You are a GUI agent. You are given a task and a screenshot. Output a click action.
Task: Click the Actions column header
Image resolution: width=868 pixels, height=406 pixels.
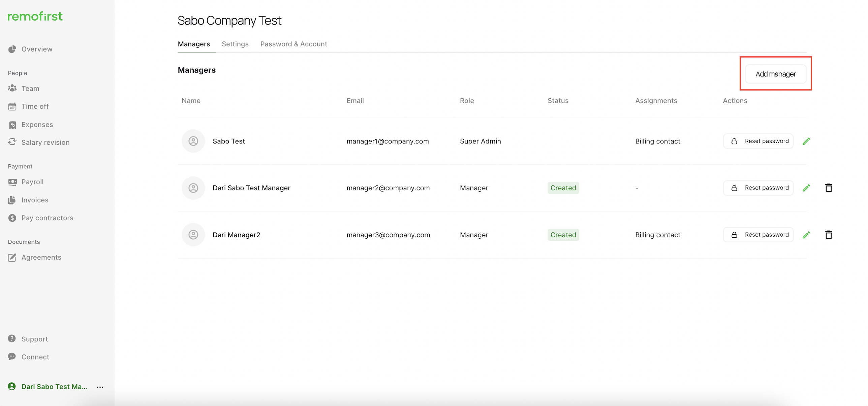(x=735, y=101)
